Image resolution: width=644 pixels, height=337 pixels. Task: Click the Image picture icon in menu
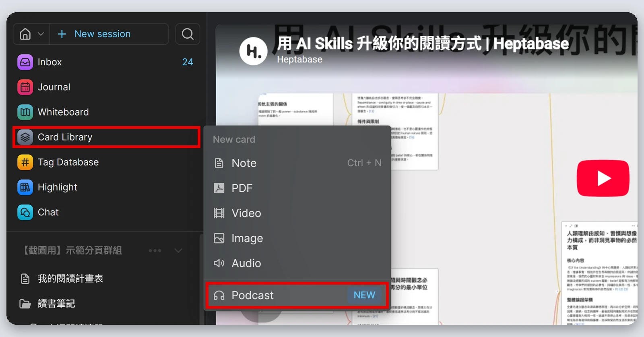pyautogui.click(x=219, y=238)
